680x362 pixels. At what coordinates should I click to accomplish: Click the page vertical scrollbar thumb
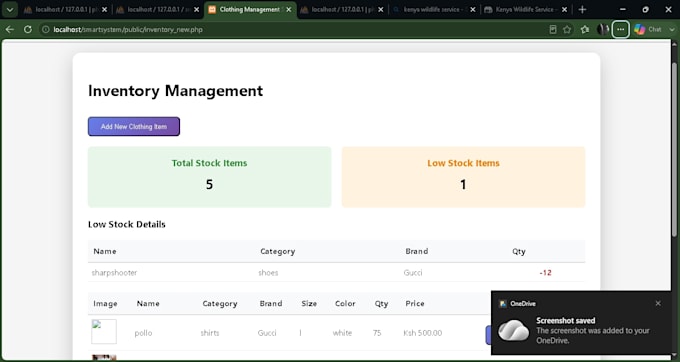674,150
